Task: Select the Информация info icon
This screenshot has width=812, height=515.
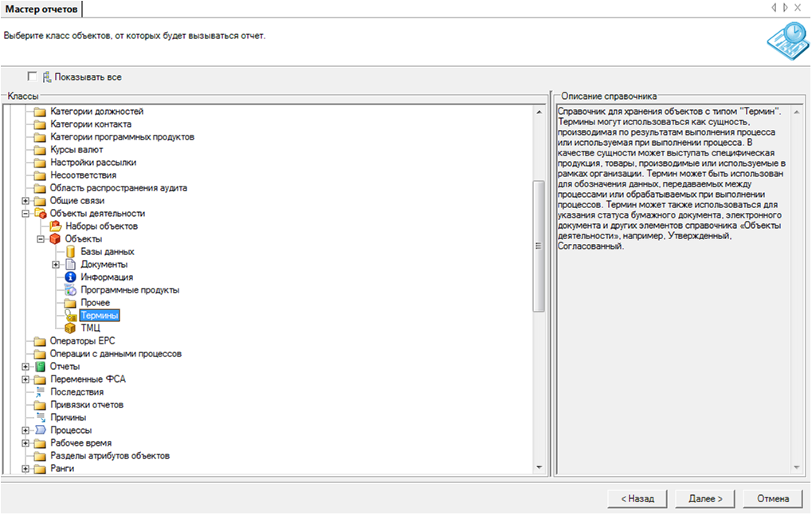Action: tap(70, 277)
